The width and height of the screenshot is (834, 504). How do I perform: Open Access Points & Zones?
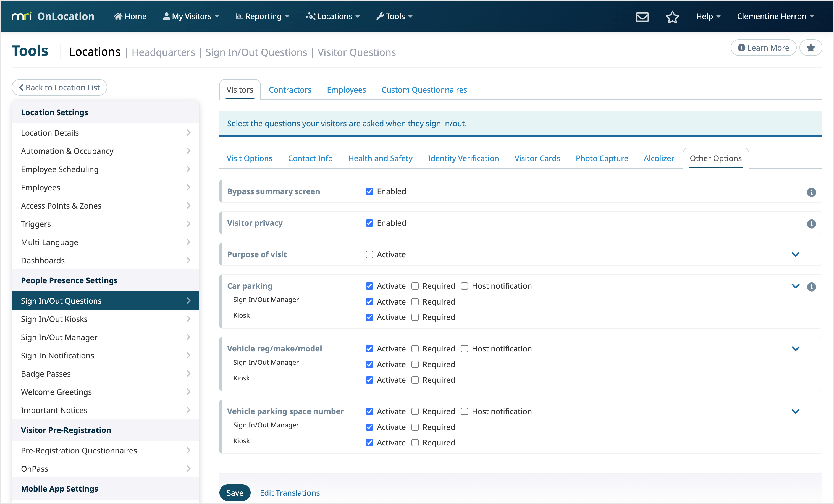tap(105, 206)
